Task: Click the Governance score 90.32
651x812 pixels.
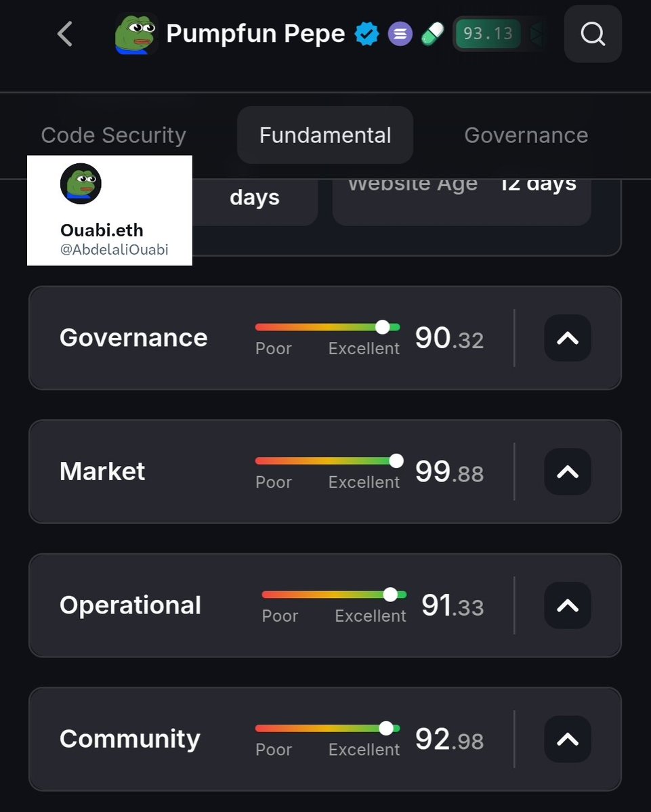Action: [x=450, y=338]
